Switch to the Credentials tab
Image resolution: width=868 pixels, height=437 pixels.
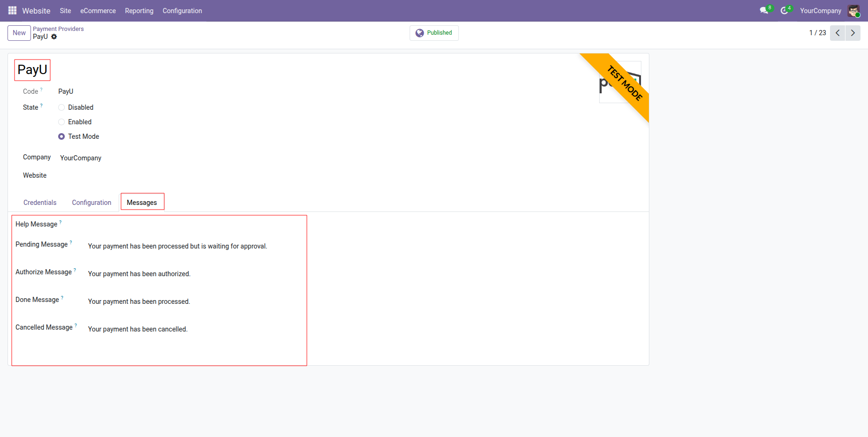click(x=40, y=203)
